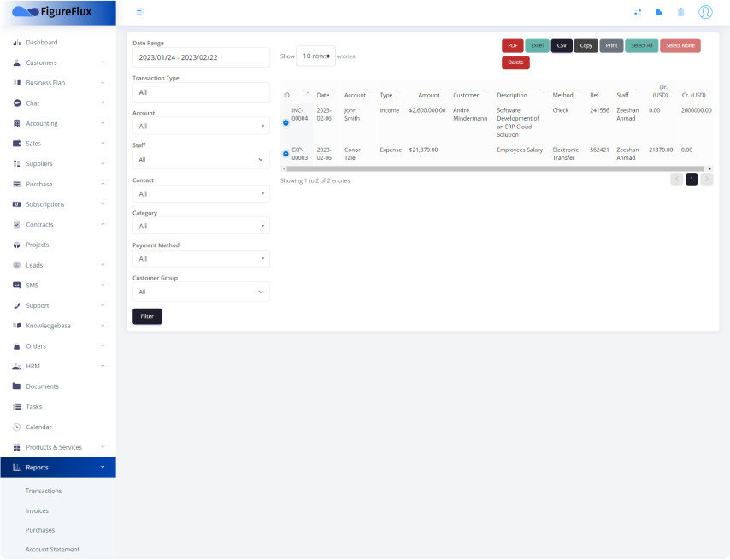The height and width of the screenshot is (560, 730).
Task: Expand row details for INC-00004
Action: pos(286,123)
